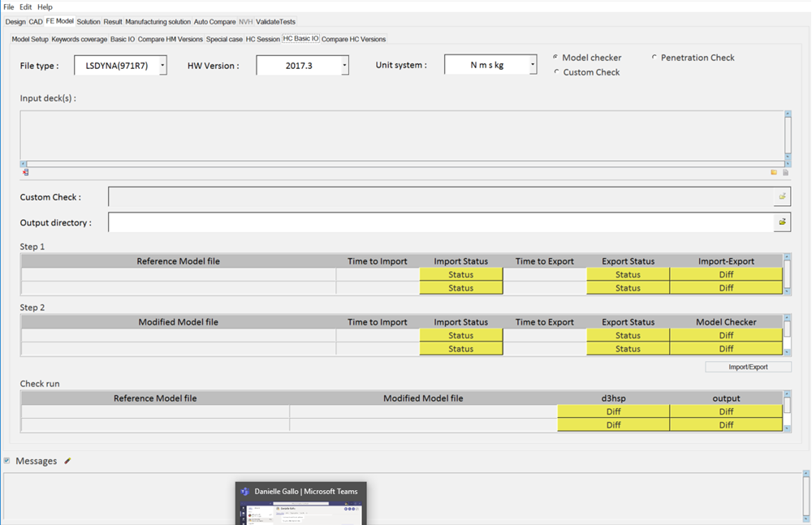Click the folder icon under Input deck(s)
The width and height of the screenshot is (812, 525).
click(x=774, y=172)
